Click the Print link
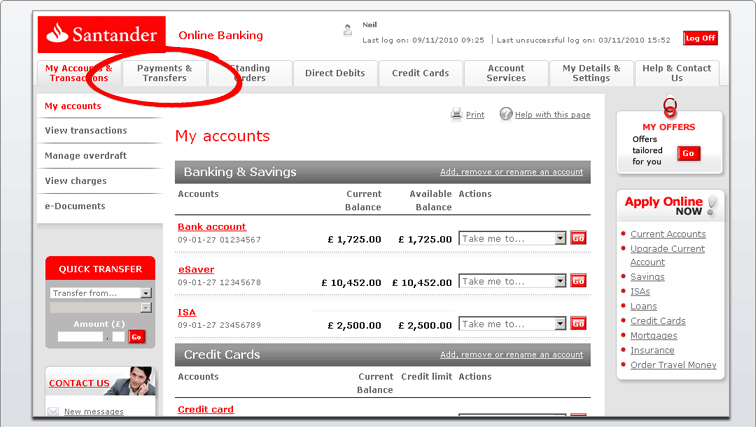756x427 pixels. [475, 115]
